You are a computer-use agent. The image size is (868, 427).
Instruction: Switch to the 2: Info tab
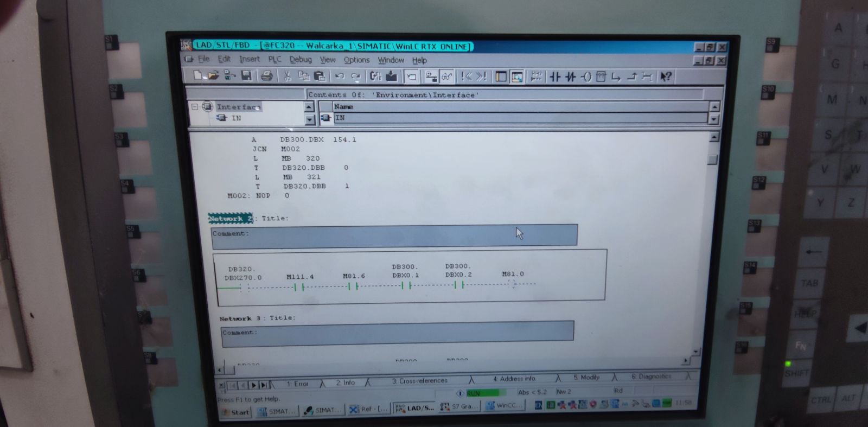tap(345, 383)
